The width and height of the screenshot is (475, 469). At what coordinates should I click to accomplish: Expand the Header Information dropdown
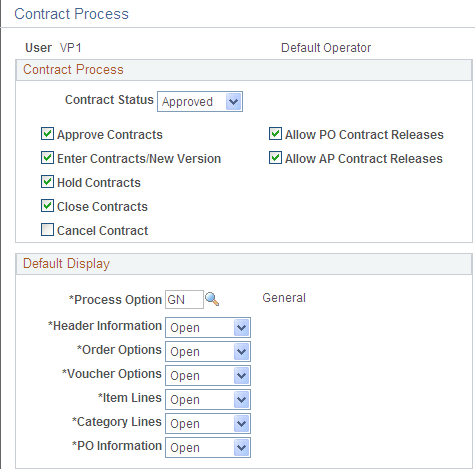pos(208,328)
